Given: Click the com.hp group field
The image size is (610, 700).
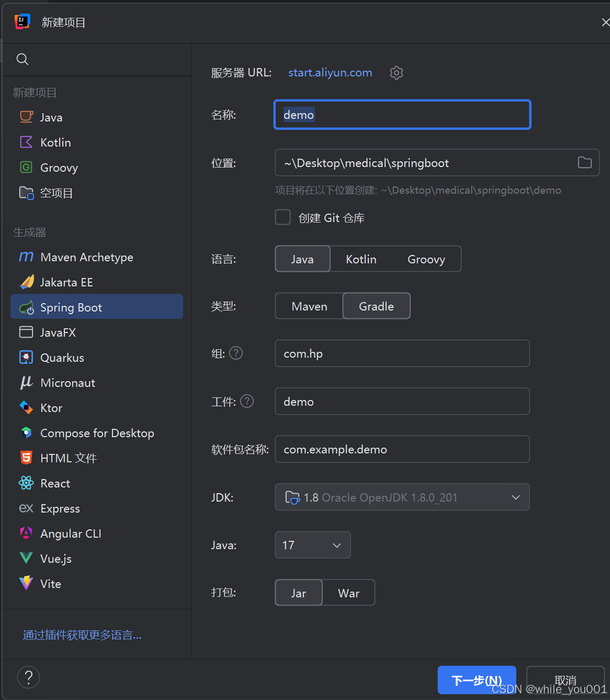Looking at the screenshot, I should (x=402, y=353).
